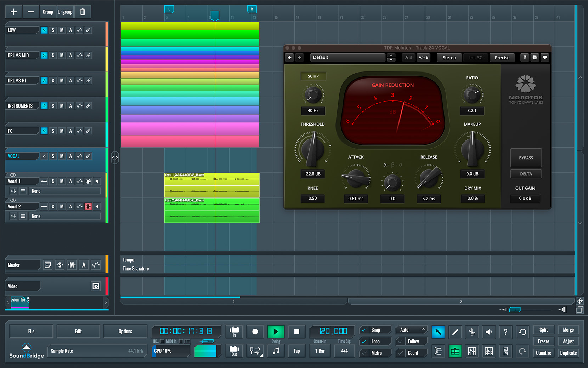Open Video track preview window icon

click(96, 286)
